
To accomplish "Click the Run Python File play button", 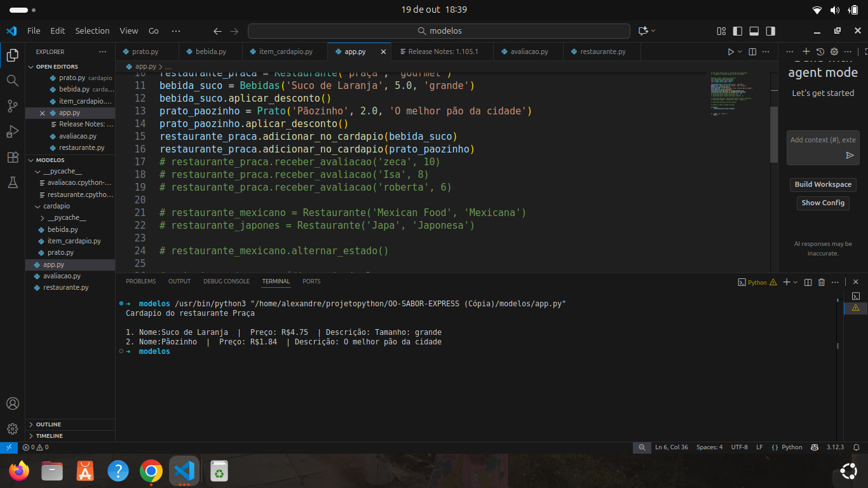I will pos(731,51).
